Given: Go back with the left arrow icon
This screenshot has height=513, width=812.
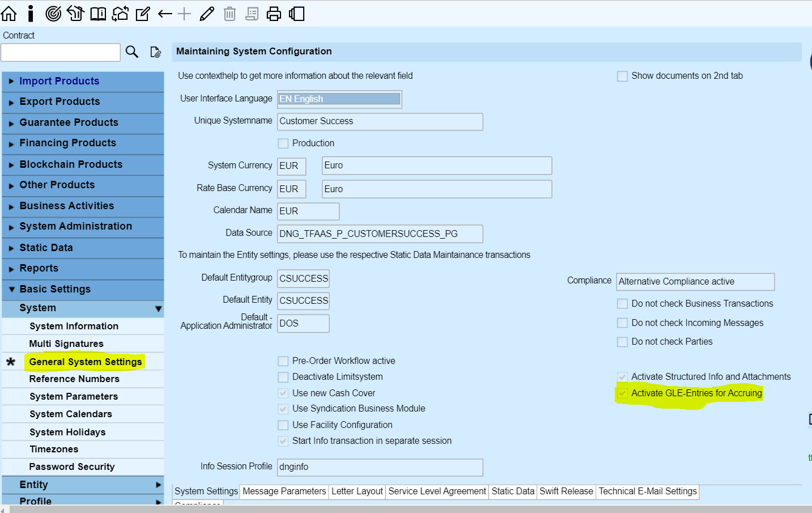Looking at the screenshot, I should pyautogui.click(x=165, y=14).
